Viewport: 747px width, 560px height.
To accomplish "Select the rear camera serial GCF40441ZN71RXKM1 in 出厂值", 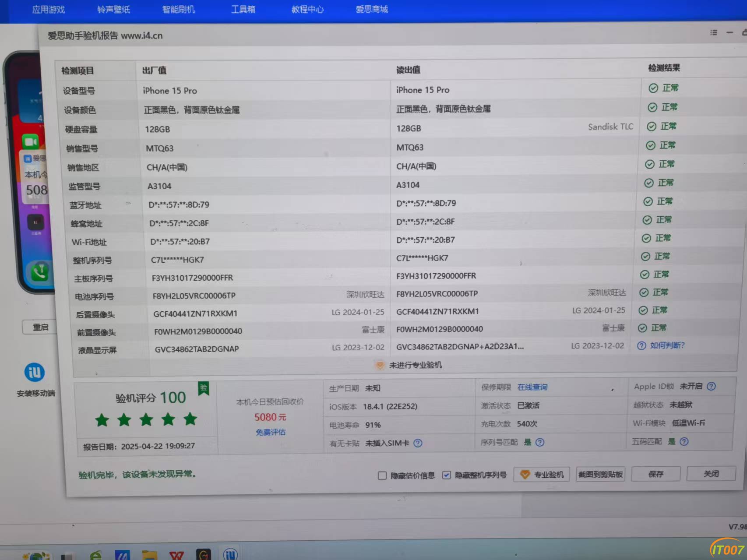I will [195, 313].
